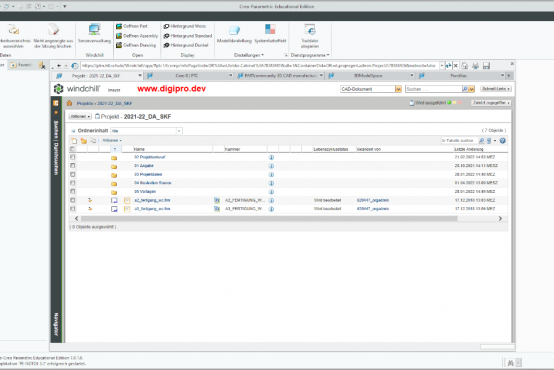Click the Windchill home icon in the breadcrumb

pos(69,103)
